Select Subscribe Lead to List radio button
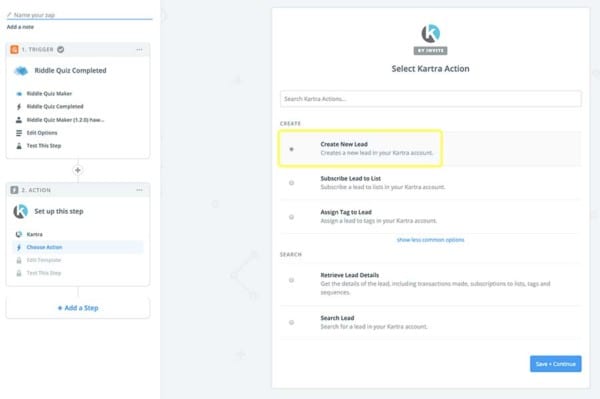Screen dimensions: 600x399 tap(292, 183)
